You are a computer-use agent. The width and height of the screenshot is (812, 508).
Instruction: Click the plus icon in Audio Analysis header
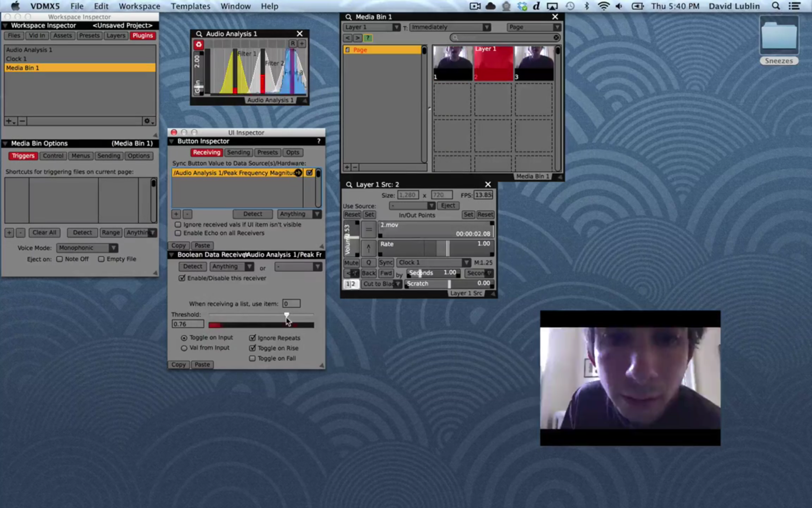(302, 43)
